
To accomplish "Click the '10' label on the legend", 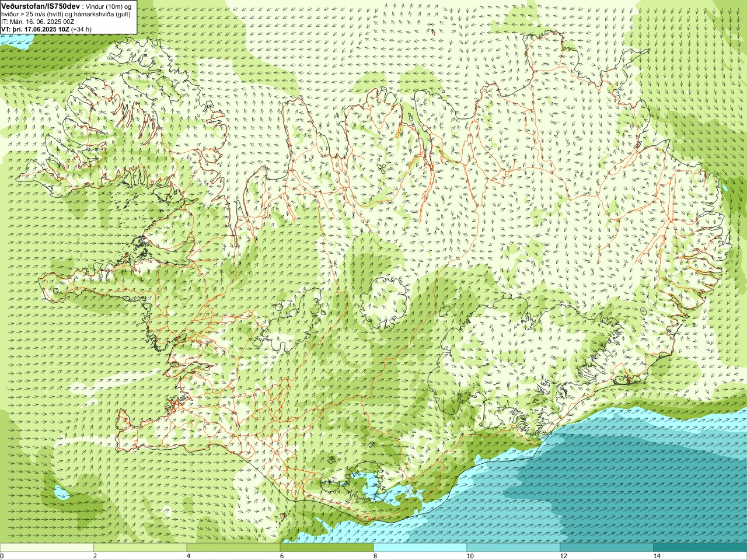I will click(x=470, y=556).
